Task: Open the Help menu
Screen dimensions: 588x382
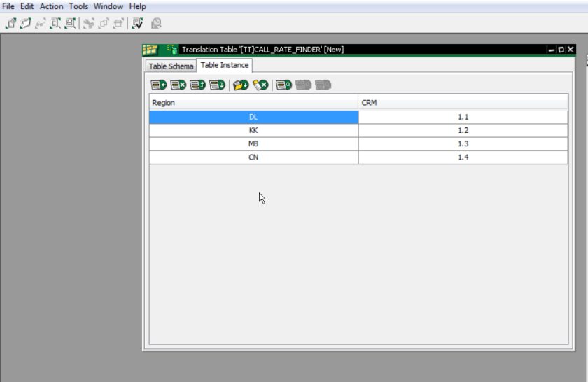Action: [x=138, y=6]
